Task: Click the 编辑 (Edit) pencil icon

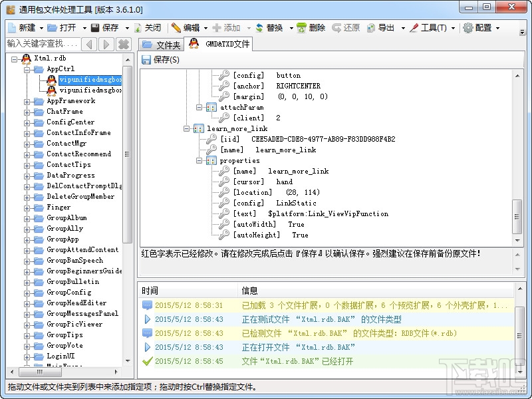Action: click(176, 28)
